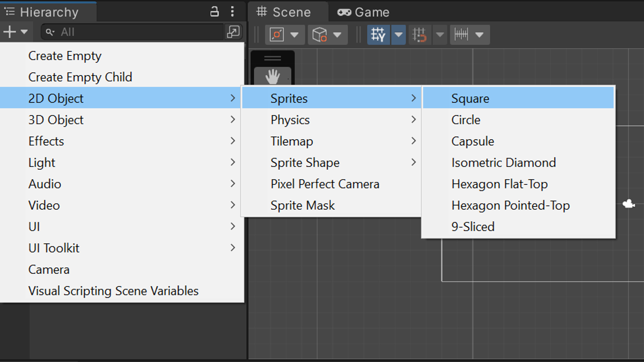Focus the Hierarchy search field

[x=132, y=32]
